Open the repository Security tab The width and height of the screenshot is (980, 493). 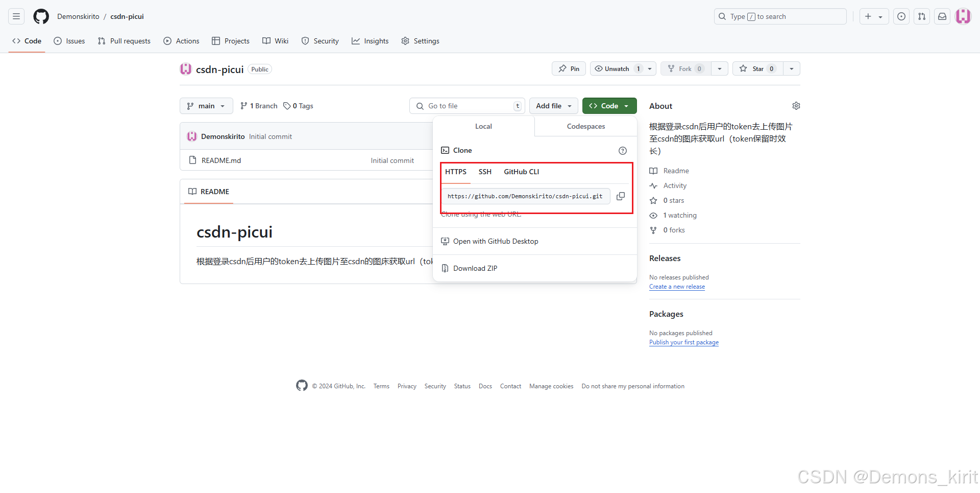(320, 41)
